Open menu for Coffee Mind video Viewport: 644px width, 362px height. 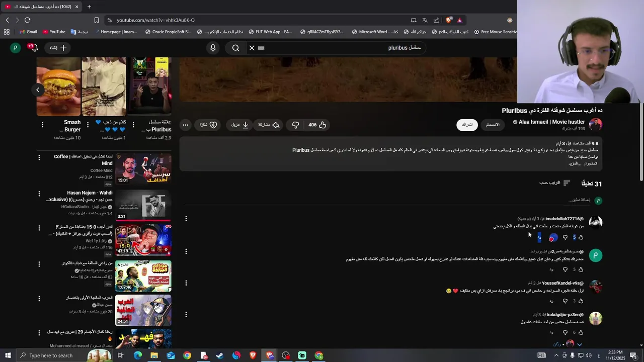click(x=39, y=158)
